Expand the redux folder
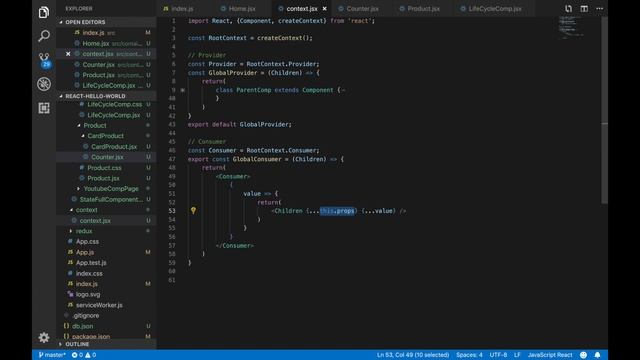This screenshot has height=360, width=640. click(84, 231)
